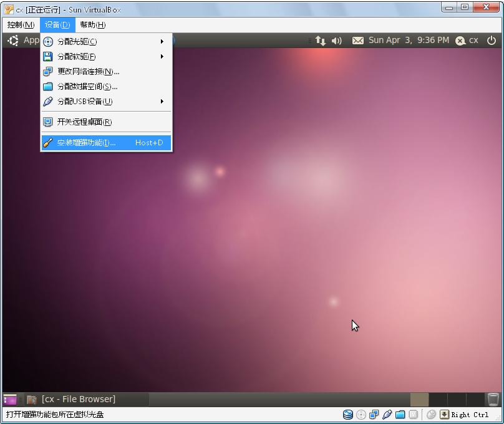This screenshot has width=504, height=424.
Task: Toggle 开关远程桌面(R) remote desktop
Action: (x=106, y=122)
